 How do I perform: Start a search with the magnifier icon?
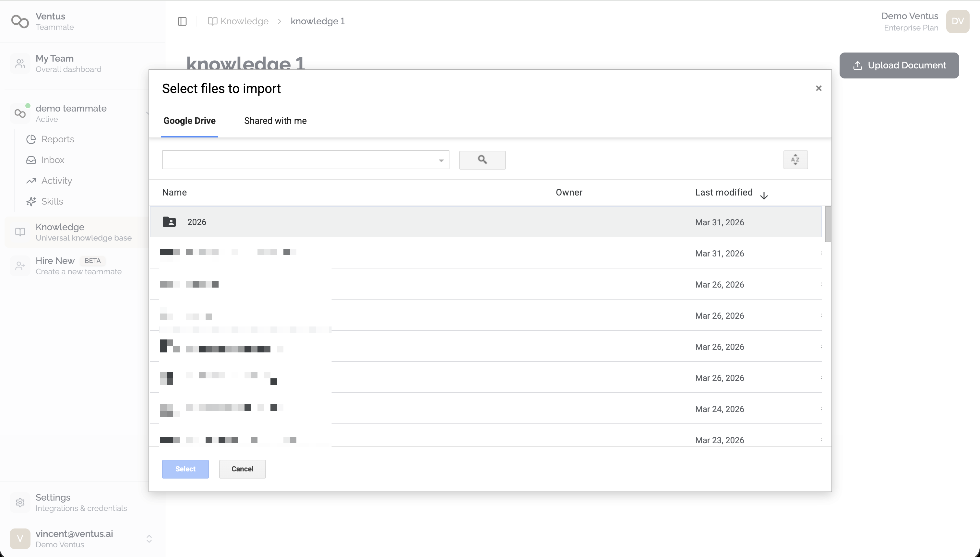[x=482, y=160]
